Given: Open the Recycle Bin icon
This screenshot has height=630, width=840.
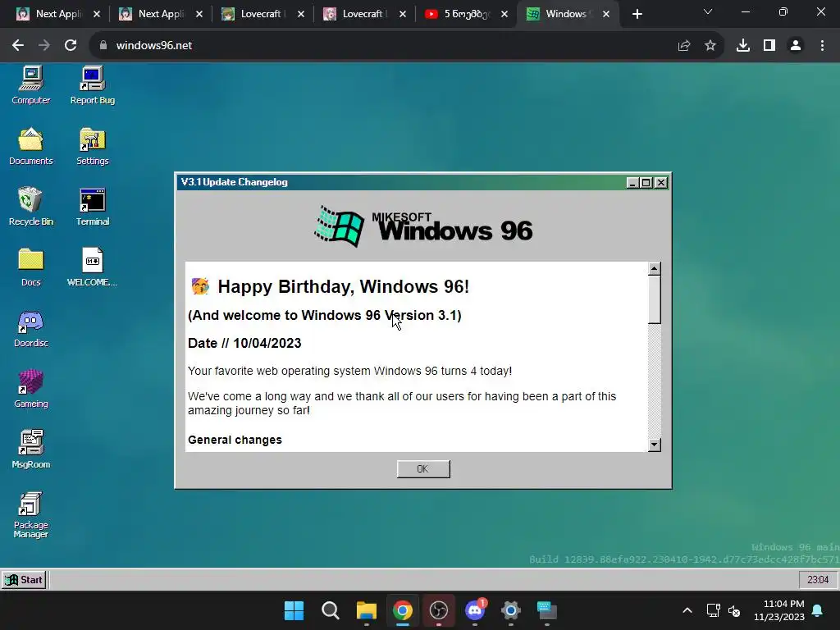Looking at the screenshot, I should click(31, 206).
